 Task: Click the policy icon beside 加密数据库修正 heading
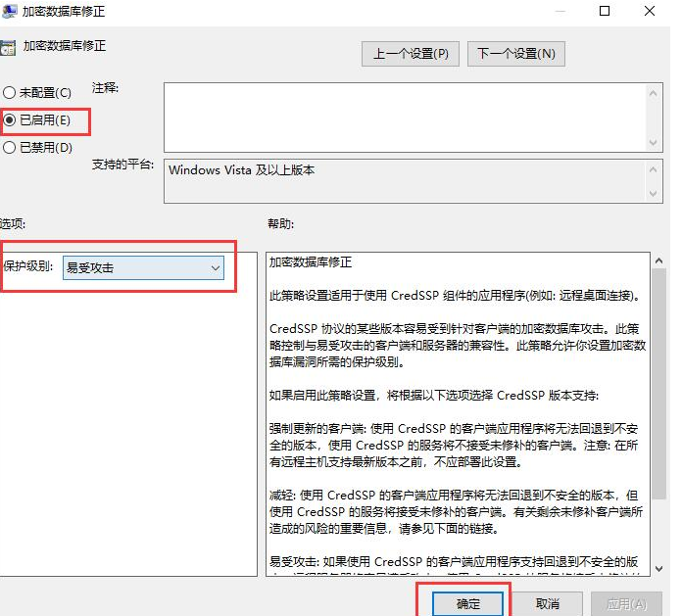tap(7, 46)
